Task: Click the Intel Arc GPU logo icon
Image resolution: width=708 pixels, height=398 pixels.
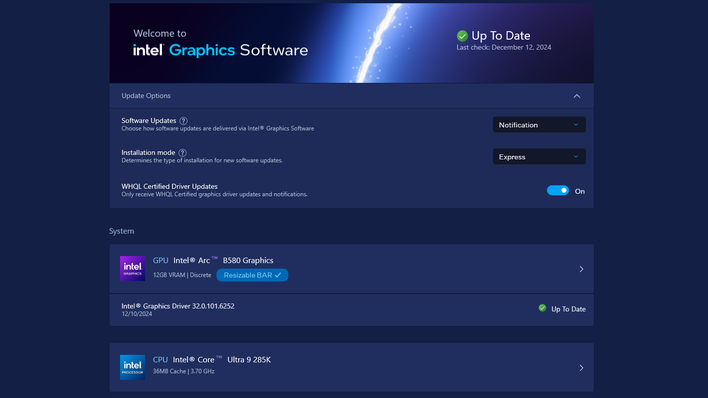Action: tap(132, 268)
